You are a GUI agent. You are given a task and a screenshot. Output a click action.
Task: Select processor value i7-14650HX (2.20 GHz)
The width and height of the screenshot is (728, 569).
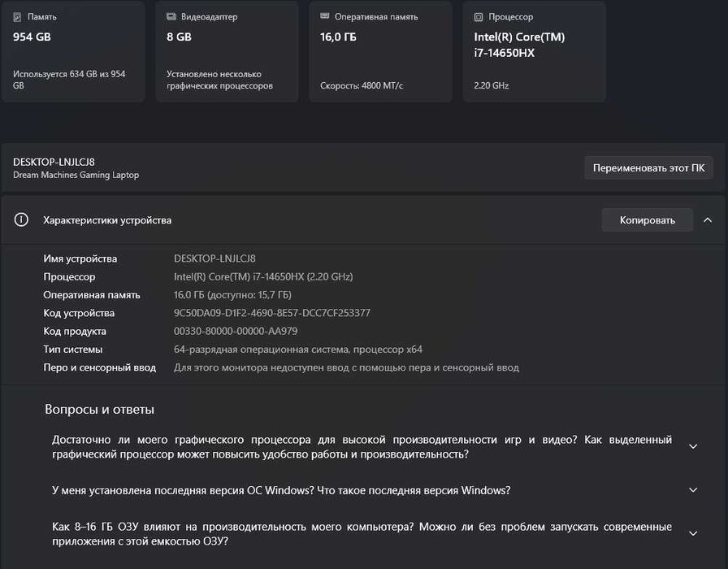point(263,277)
